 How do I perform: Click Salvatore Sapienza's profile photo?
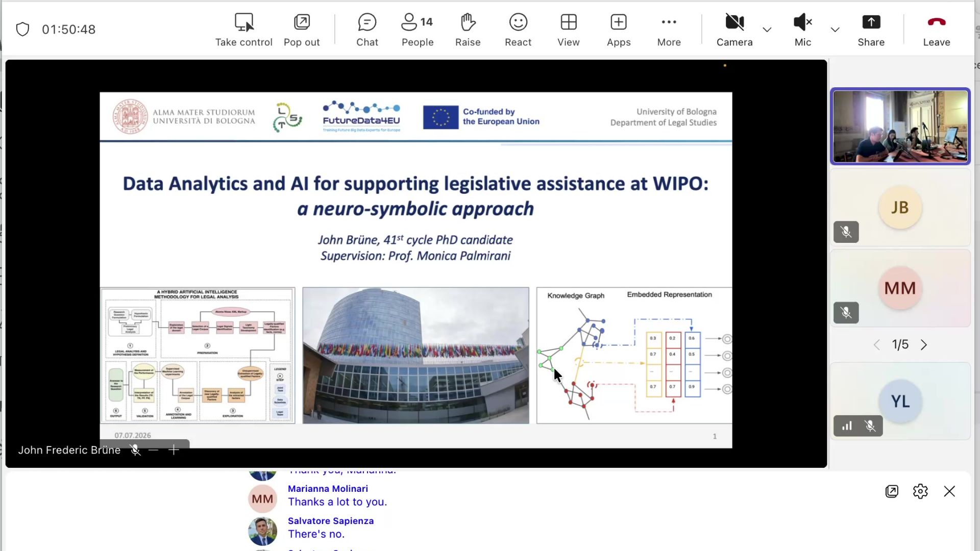[x=262, y=531]
